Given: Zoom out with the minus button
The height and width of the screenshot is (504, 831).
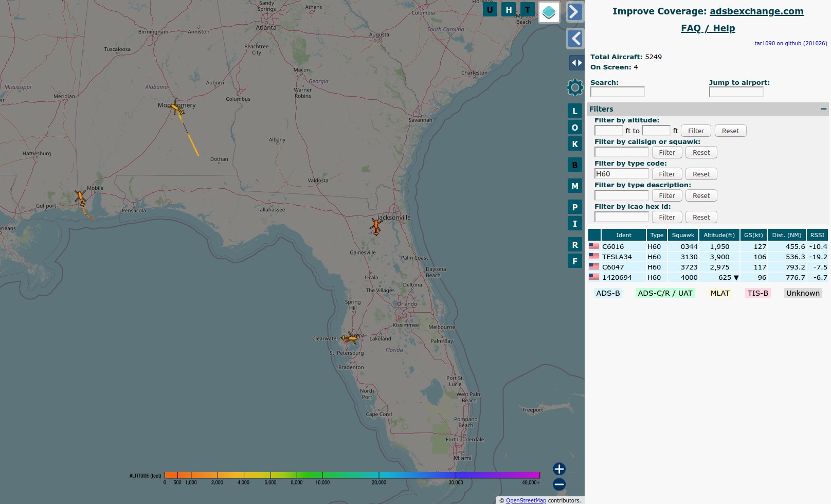Looking at the screenshot, I should click(x=559, y=484).
